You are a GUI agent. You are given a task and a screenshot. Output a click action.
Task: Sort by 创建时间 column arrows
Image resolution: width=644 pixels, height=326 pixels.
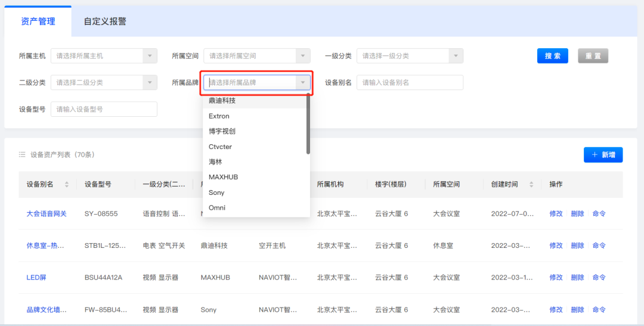click(531, 185)
